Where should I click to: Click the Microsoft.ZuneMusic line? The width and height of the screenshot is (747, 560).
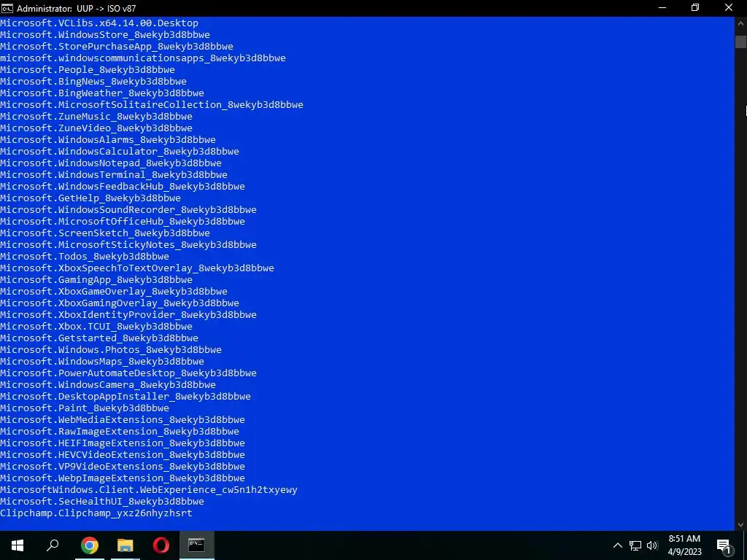click(96, 116)
